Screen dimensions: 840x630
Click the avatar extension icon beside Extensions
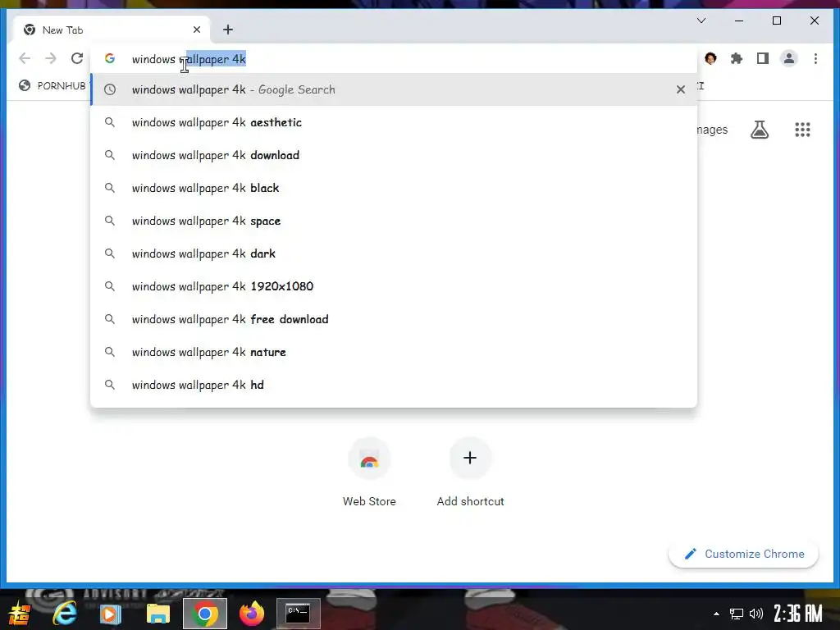click(711, 58)
